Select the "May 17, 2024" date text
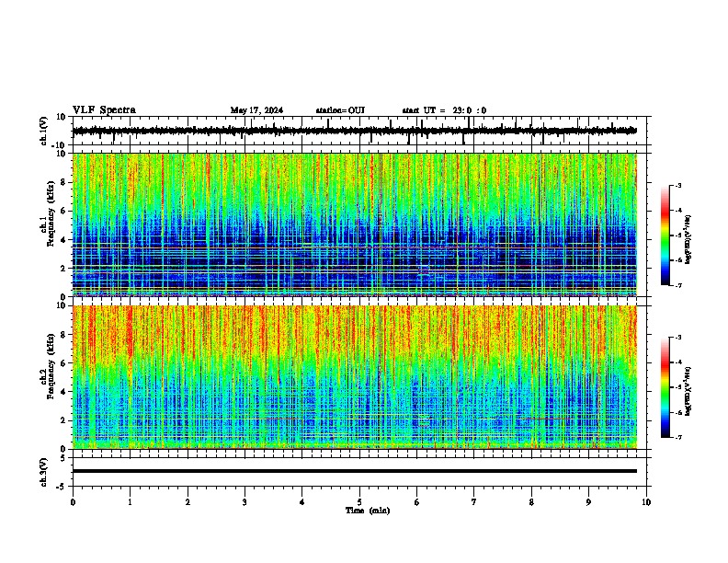Screen dimensions: 728x563 coord(256,110)
